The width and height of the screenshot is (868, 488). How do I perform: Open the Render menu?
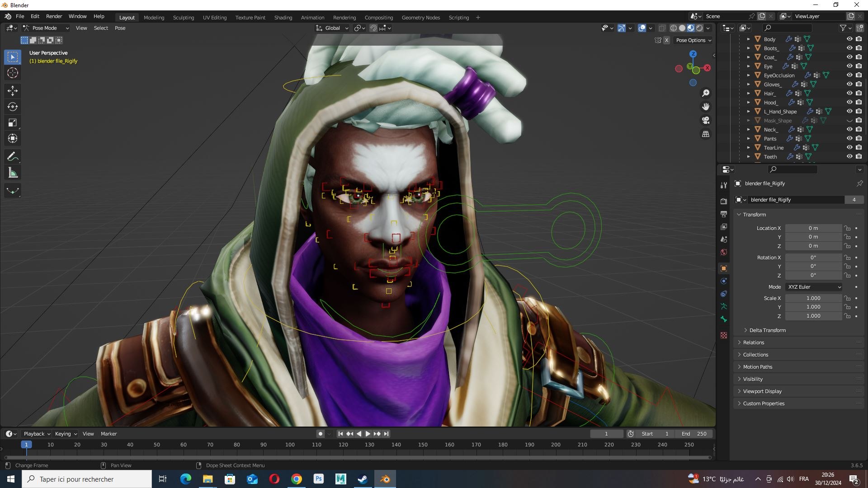[54, 16]
